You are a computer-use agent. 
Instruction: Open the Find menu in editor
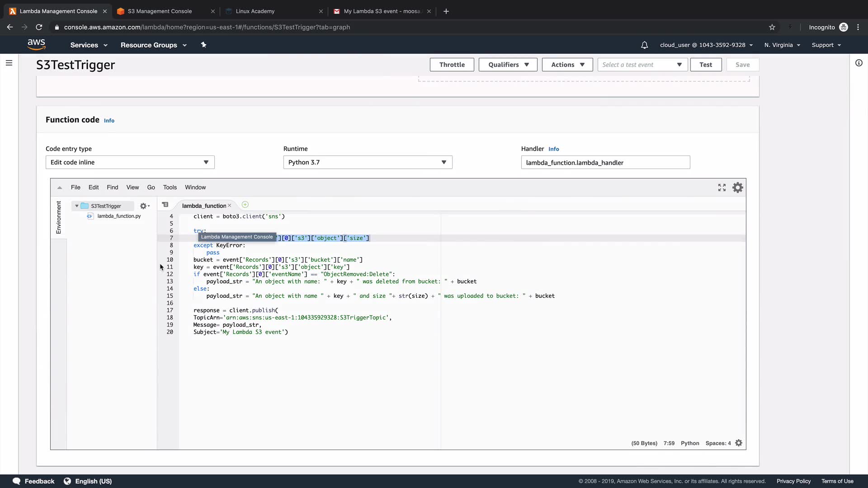pos(112,187)
